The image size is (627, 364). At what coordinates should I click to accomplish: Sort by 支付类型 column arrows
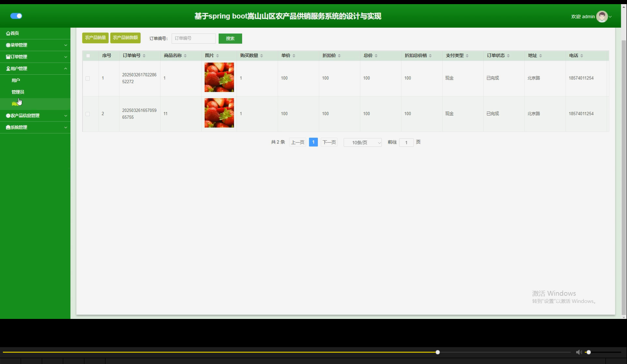pyautogui.click(x=467, y=56)
